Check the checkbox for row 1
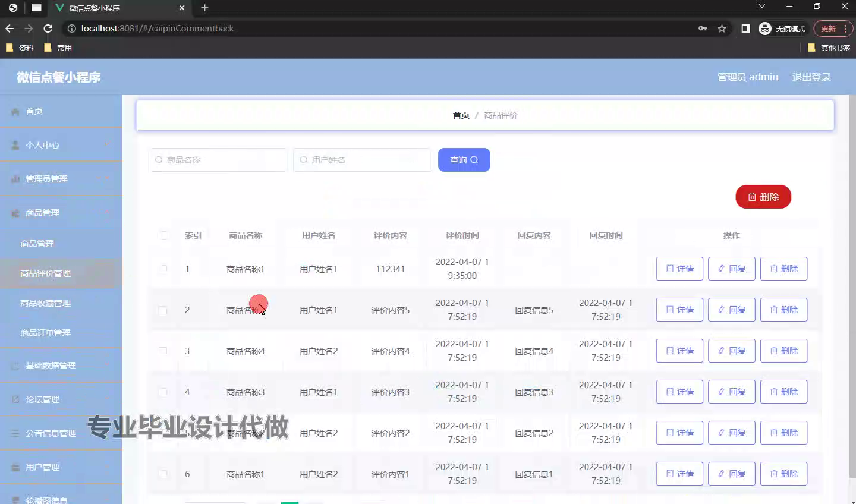The height and width of the screenshot is (504, 856). [x=163, y=269]
